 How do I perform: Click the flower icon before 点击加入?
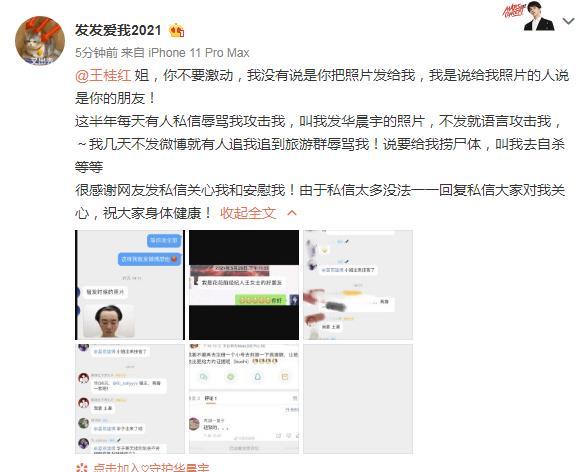click(82, 468)
